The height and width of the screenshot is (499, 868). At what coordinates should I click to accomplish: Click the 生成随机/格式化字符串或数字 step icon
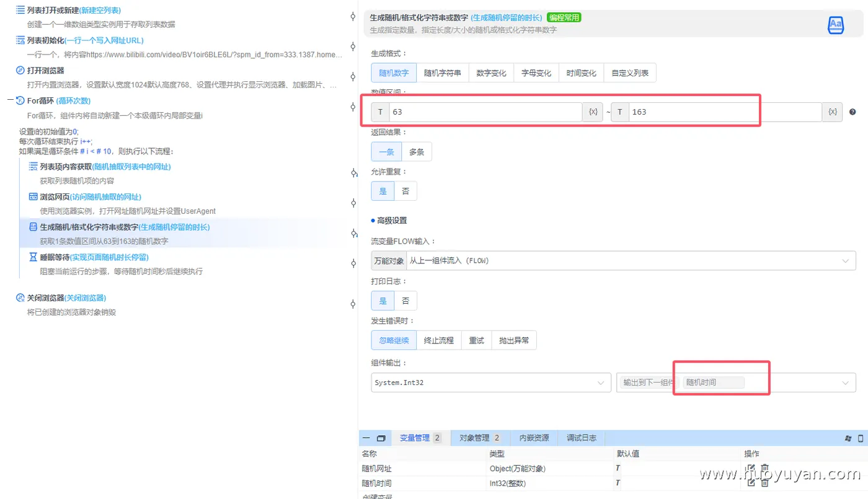pyautogui.click(x=33, y=227)
